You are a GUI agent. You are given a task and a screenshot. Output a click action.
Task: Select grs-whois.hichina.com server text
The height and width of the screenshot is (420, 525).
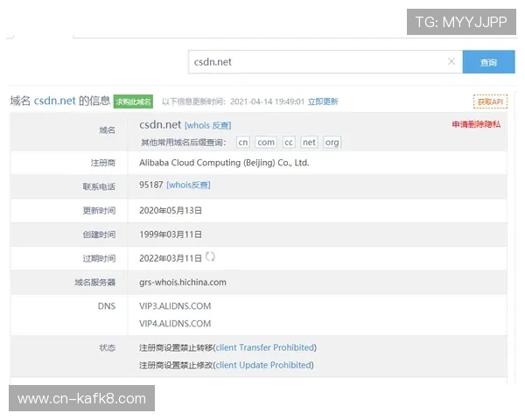[x=183, y=283]
